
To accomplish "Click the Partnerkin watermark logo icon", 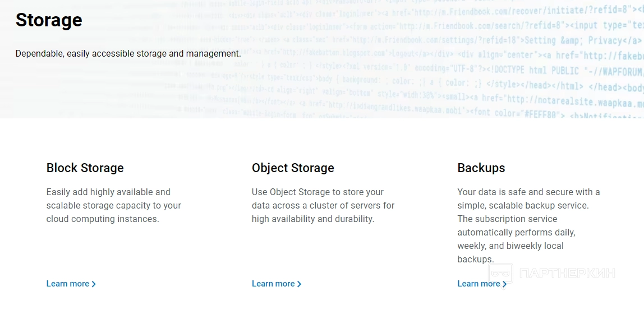I will point(500,273).
